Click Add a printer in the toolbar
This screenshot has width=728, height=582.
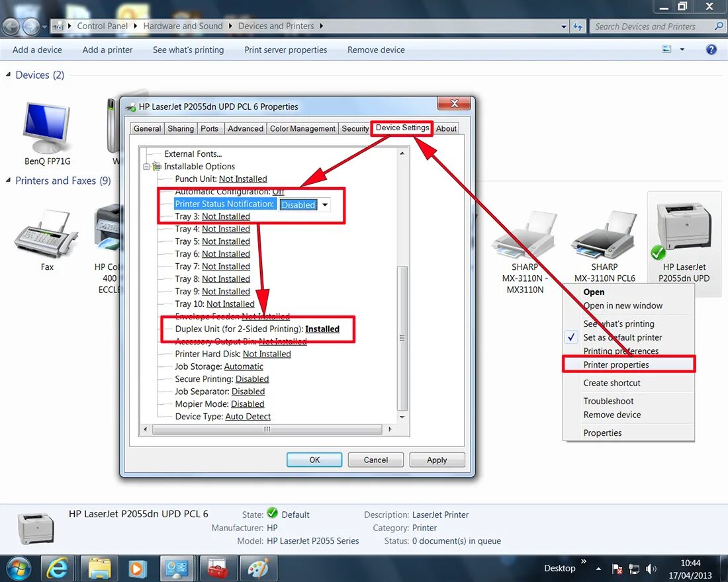pyautogui.click(x=107, y=50)
